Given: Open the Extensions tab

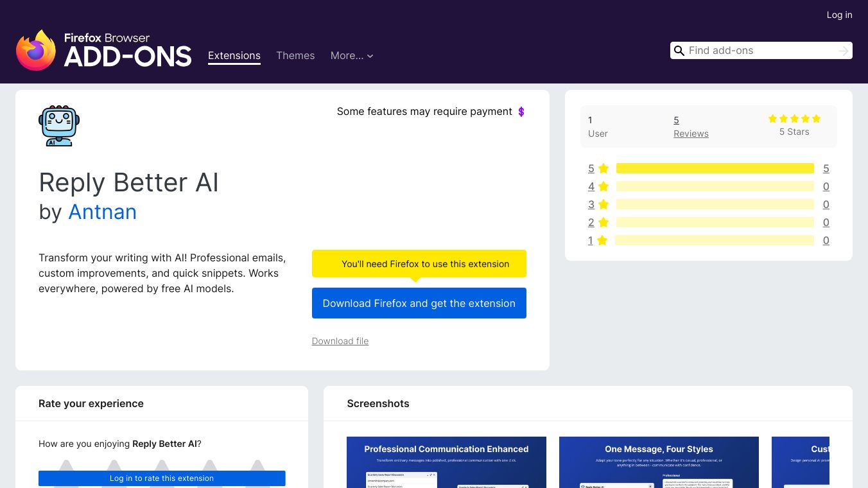Looking at the screenshot, I should tap(234, 56).
